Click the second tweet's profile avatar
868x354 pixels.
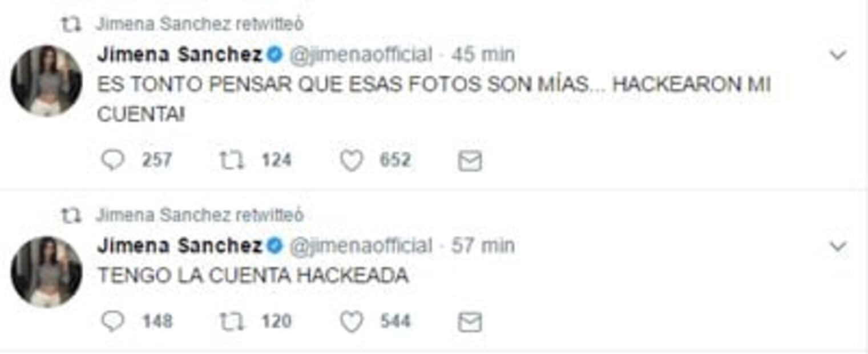(46, 272)
